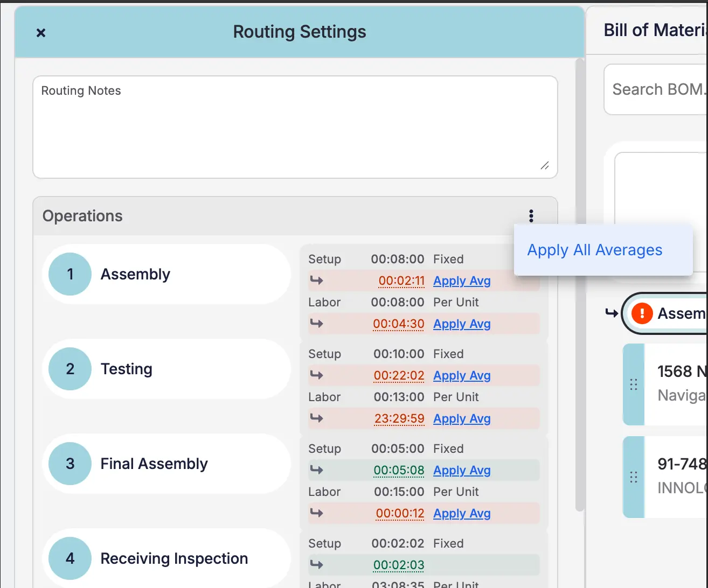The width and height of the screenshot is (708, 588).
Task: Click arrow icon under Testing labor row
Action: 317,418
